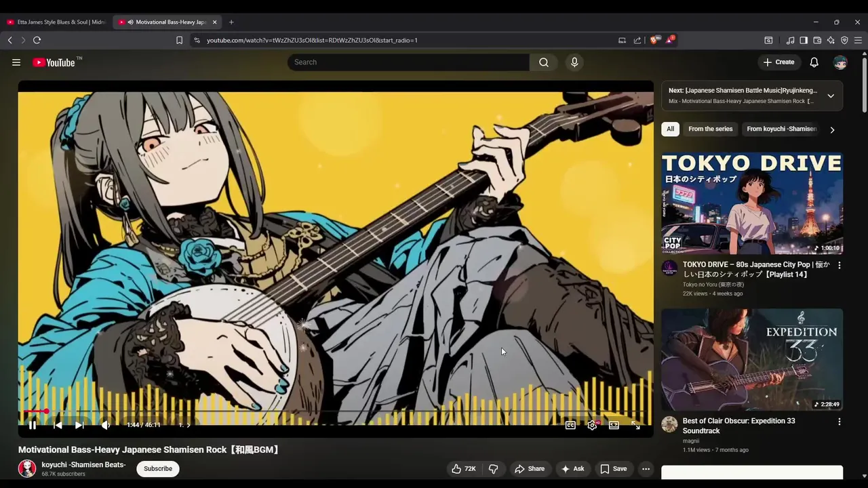Open the Leo AI sparkle icon

[x=831, y=40]
